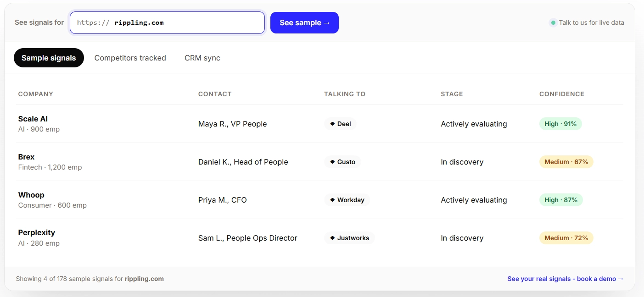
Task: Select the Justworks competitor chip
Action: coord(349,238)
